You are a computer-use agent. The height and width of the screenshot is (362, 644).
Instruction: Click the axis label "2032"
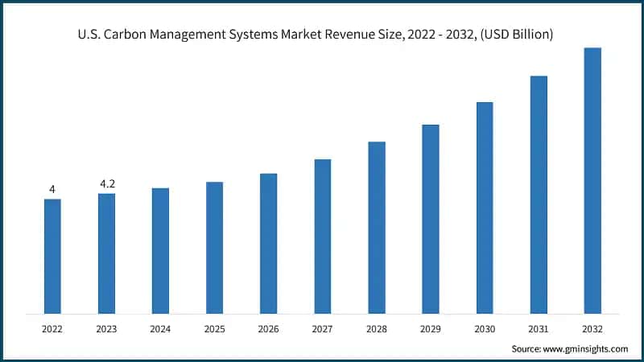[x=592, y=329]
